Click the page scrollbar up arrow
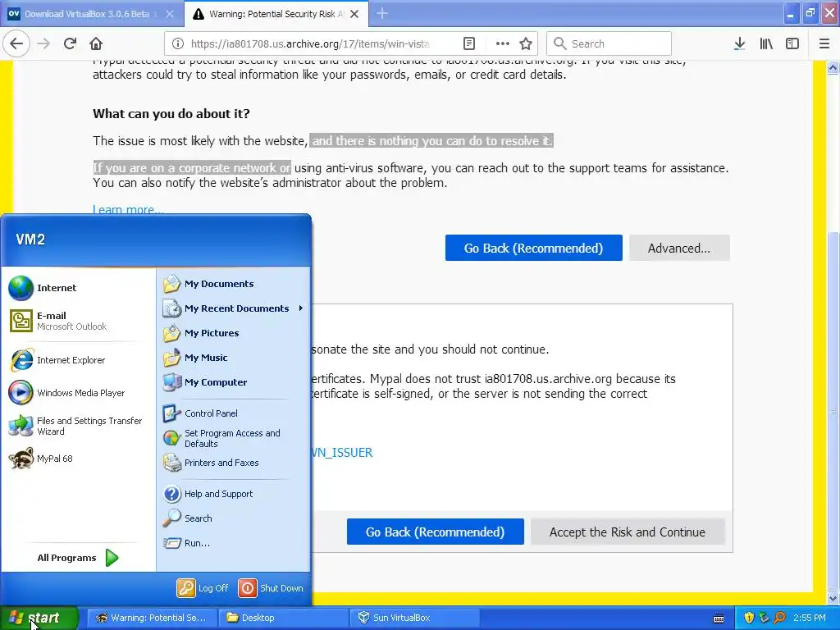Screen dimensions: 840x630 (x=833, y=67)
